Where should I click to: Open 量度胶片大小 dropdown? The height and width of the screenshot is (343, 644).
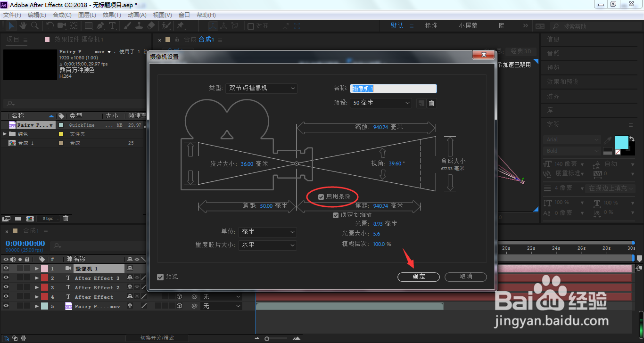267,245
